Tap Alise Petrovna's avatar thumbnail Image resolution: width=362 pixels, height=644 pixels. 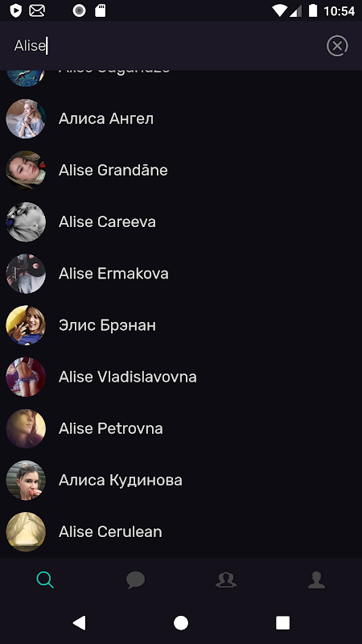click(26, 428)
